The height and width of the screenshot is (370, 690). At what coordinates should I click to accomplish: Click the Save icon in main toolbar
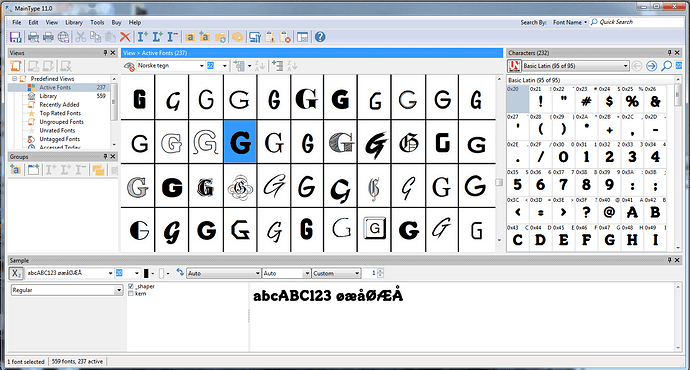tap(16, 37)
